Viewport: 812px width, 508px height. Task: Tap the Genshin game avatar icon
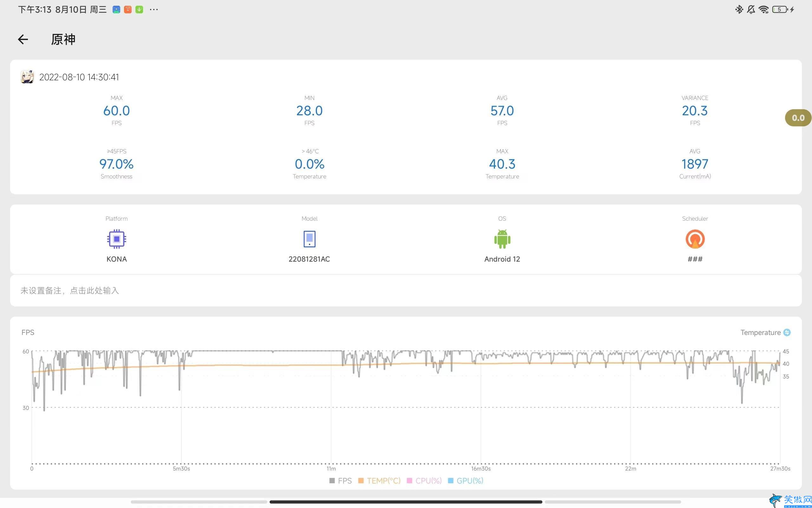point(27,77)
